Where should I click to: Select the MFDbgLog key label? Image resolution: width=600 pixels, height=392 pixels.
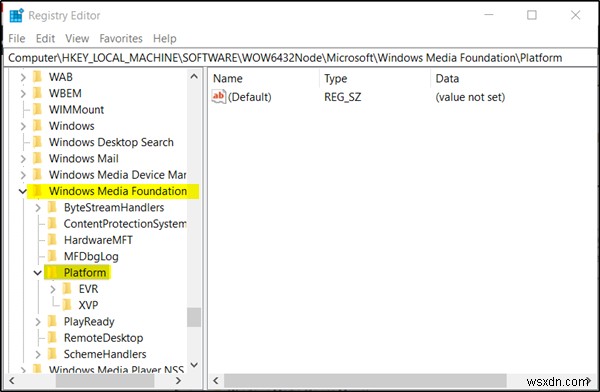pyautogui.click(x=91, y=256)
